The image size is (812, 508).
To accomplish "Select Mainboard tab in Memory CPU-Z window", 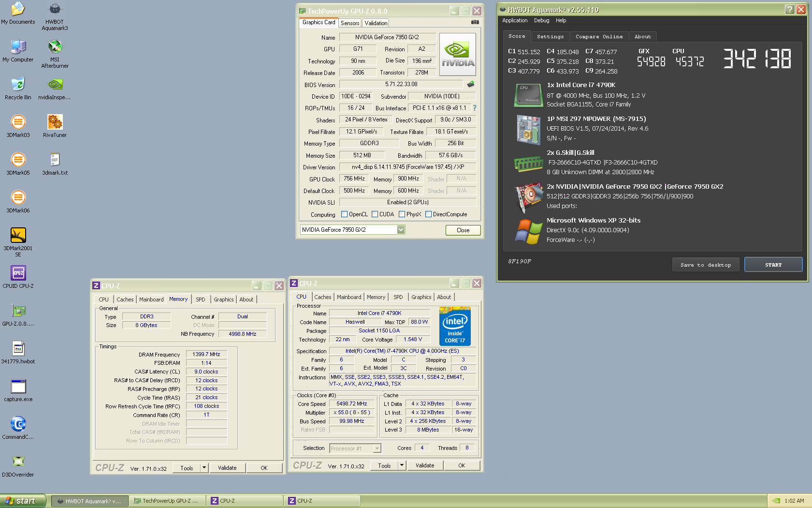I will 151,299.
